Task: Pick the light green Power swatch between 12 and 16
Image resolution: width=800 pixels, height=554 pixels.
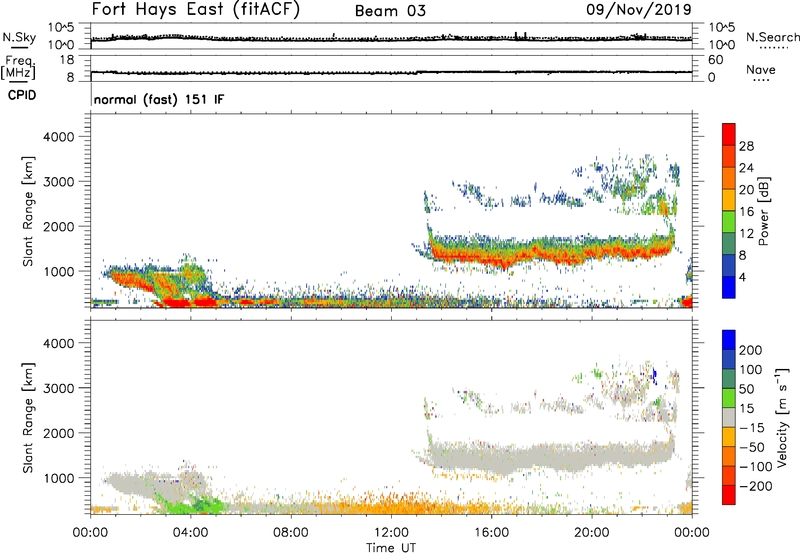Action: pos(729,222)
